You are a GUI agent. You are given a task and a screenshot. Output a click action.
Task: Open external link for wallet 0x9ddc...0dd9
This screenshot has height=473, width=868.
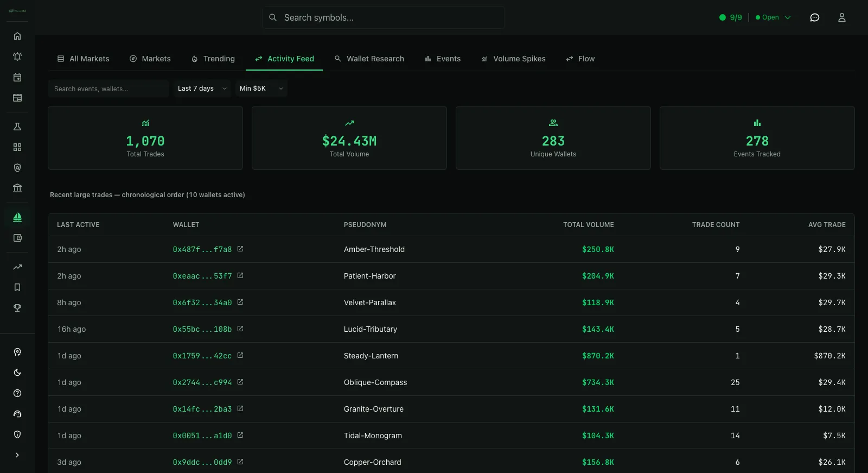tap(240, 462)
